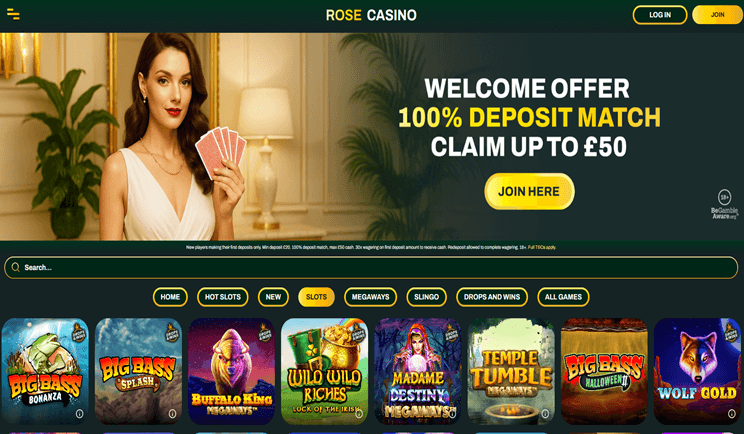Click the yellow Join button
Image resolution: width=744 pixels, height=434 pixels.
(717, 15)
